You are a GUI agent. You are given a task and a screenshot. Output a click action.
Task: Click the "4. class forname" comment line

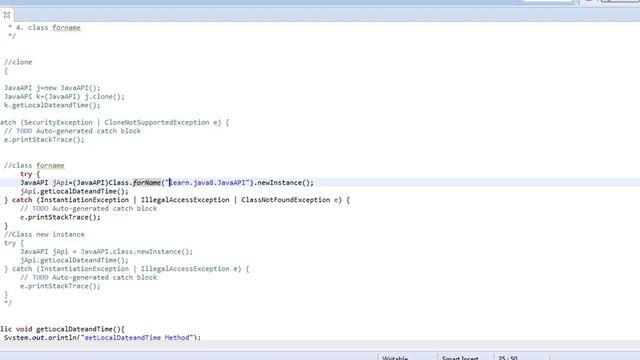[44, 27]
